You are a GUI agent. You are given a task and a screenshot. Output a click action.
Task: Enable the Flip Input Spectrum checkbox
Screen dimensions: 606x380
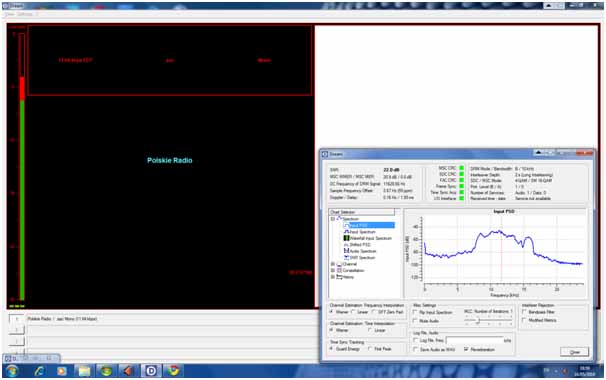tap(415, 312)
